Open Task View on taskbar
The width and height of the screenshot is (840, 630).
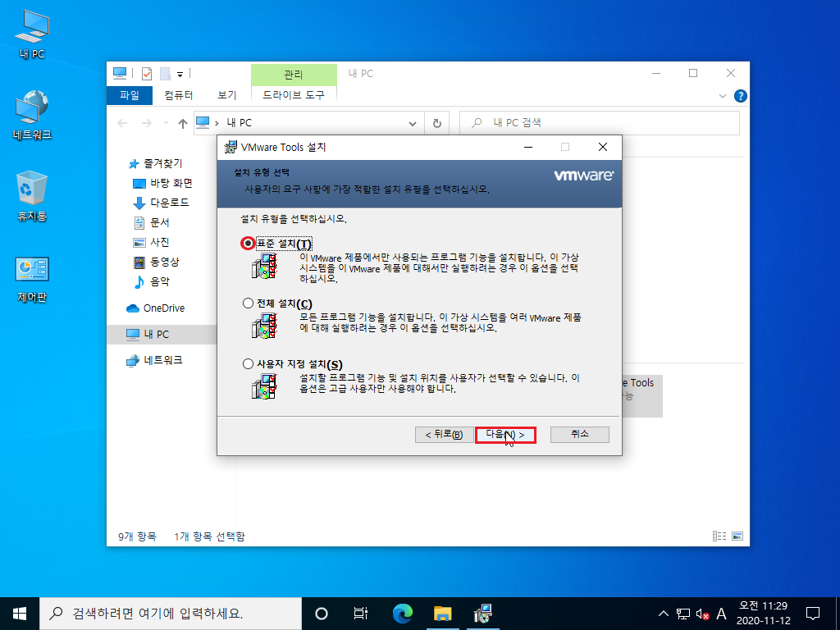(x=361, y=614)
